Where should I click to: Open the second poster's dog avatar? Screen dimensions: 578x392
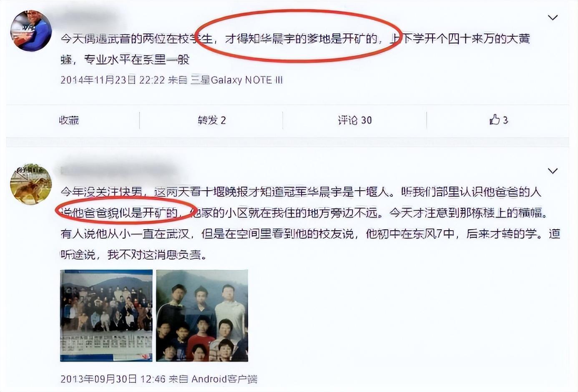click(31, 184)
